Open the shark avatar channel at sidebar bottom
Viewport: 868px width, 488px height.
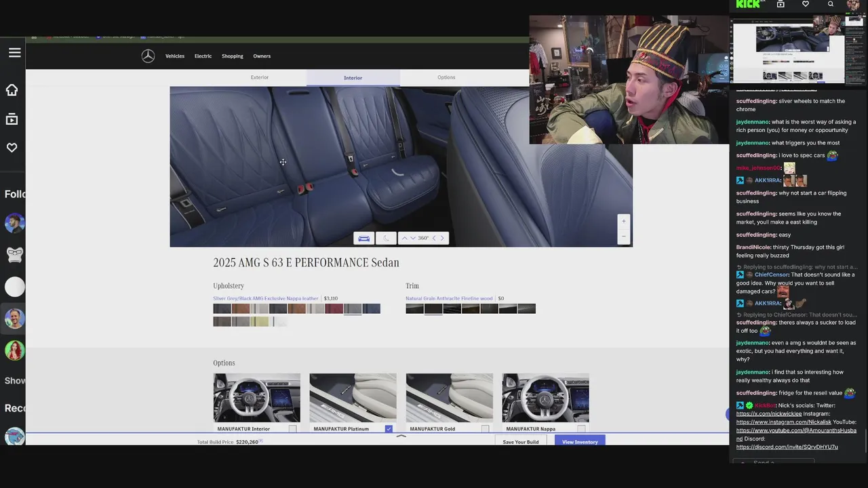[14, 436]
